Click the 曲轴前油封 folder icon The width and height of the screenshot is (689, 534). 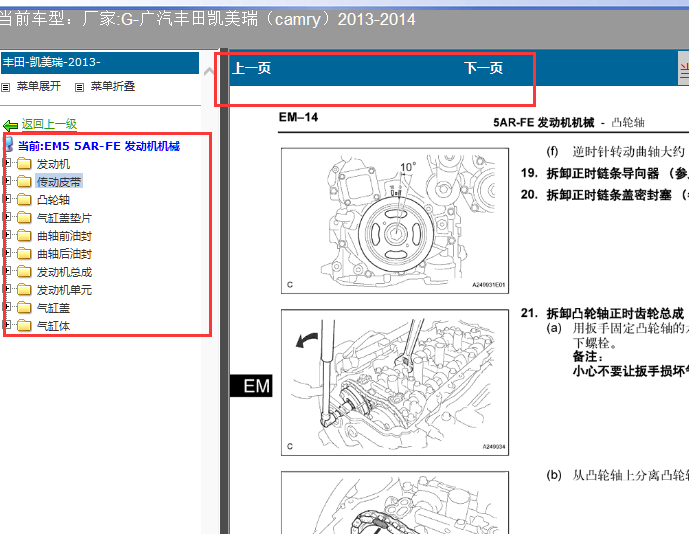[24, 236]
